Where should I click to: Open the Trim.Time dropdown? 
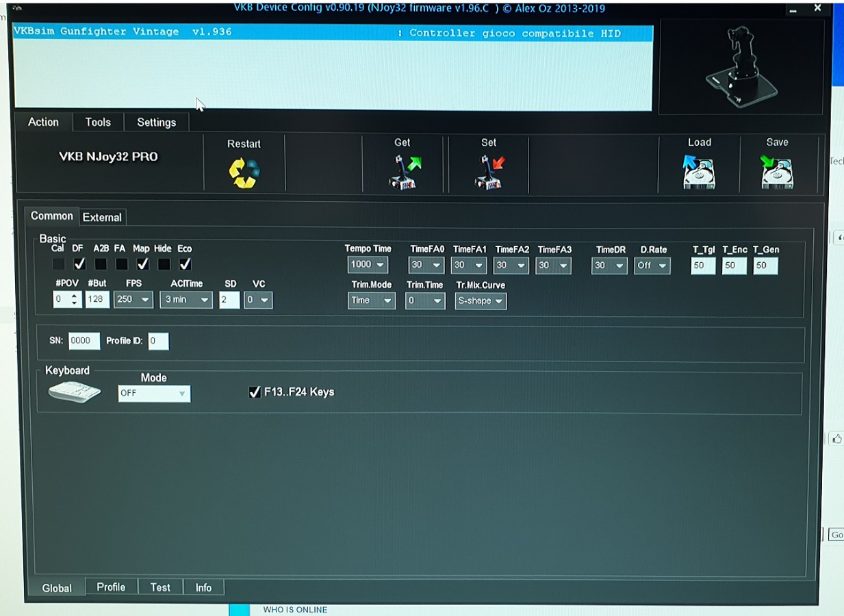[425, 300]
